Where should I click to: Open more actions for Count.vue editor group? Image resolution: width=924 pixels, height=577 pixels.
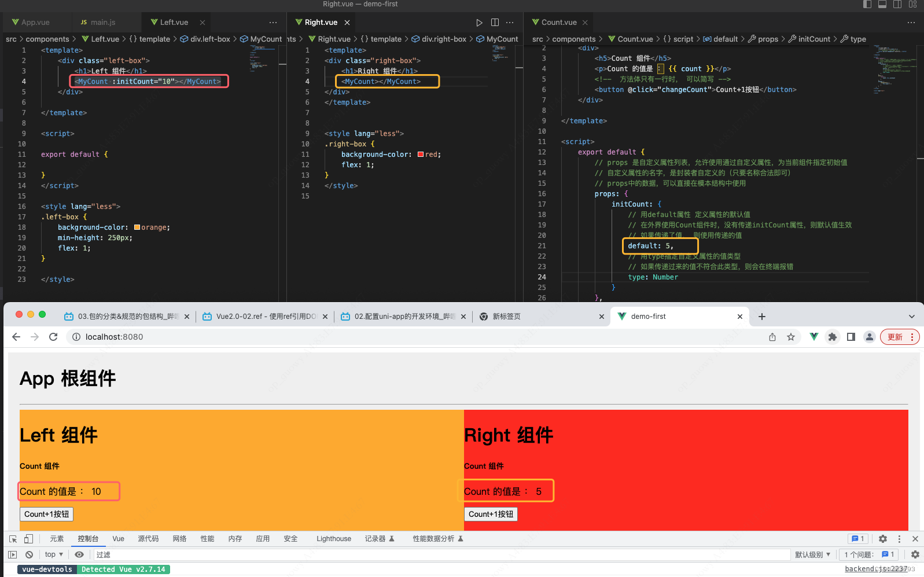pyautogui.click(x=911, y=23)
